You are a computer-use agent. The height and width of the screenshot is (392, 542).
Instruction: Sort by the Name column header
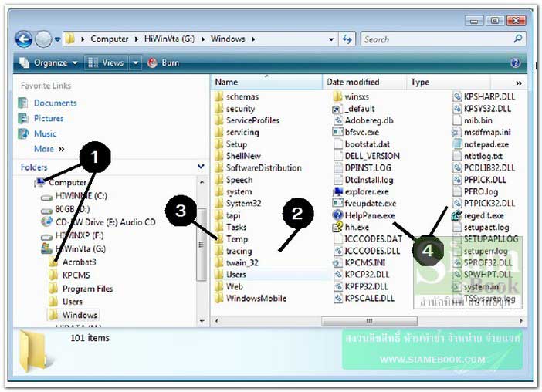266,83
